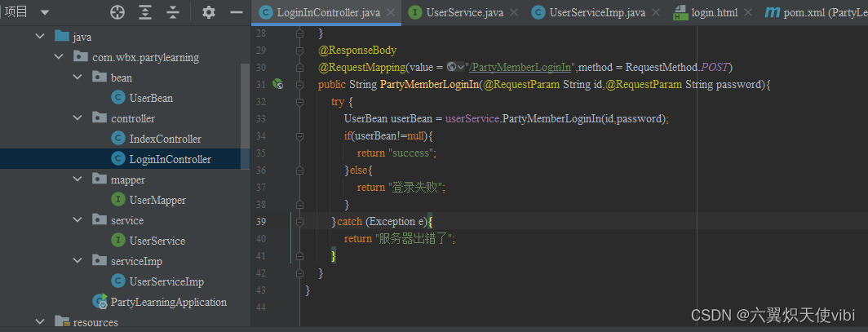Click the Collapse All icon in project toolbar
Viewport: 868px width, 332px height.
pyautogui.click(x=173, y=12)
